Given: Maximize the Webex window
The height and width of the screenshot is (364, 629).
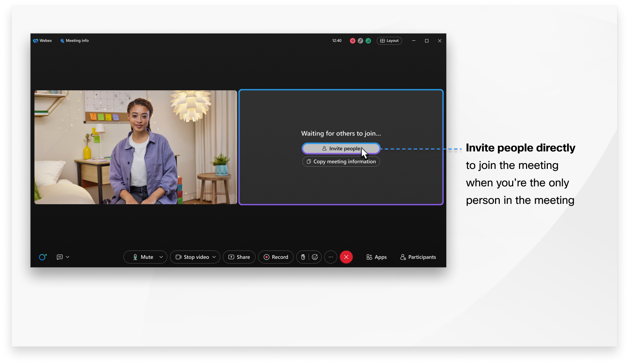Looking at the screenshot, I should pyautogui.click(x=427, y=41).
